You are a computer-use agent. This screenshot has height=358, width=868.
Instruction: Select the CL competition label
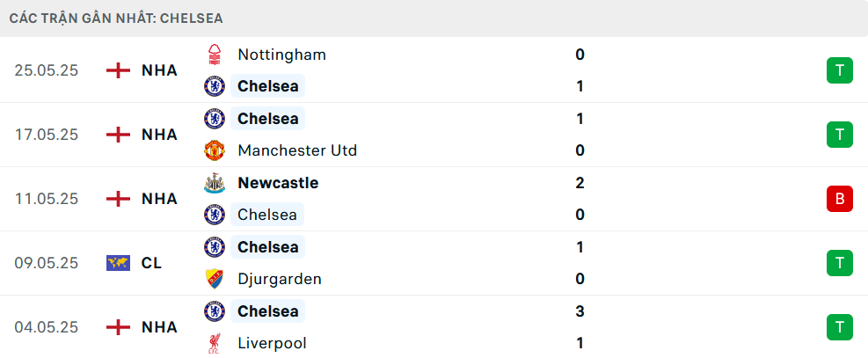click(x=151, y=263)
